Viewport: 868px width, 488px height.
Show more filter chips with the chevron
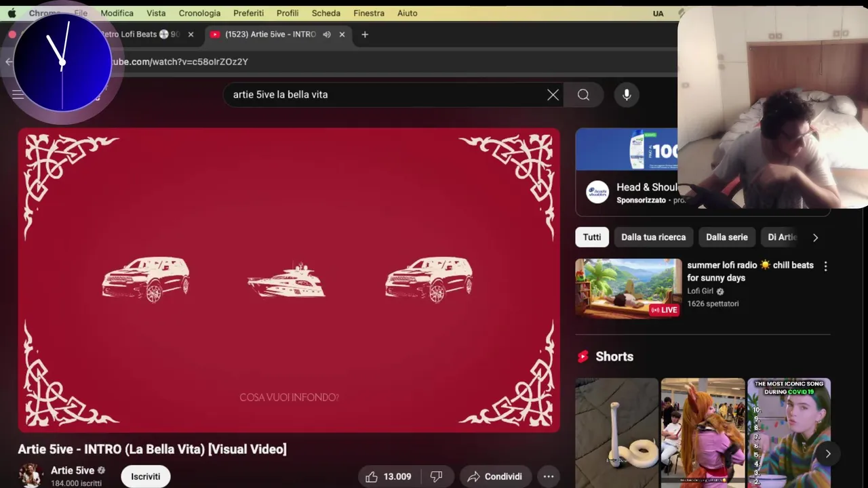tap(815, 237)
